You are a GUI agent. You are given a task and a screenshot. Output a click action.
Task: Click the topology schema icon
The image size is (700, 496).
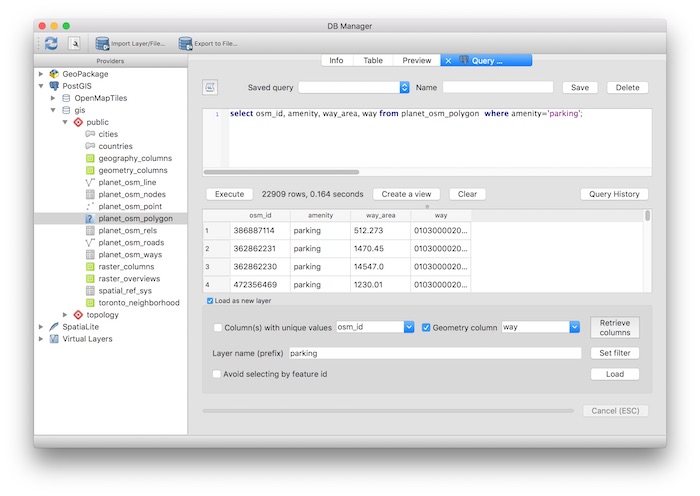78,315
